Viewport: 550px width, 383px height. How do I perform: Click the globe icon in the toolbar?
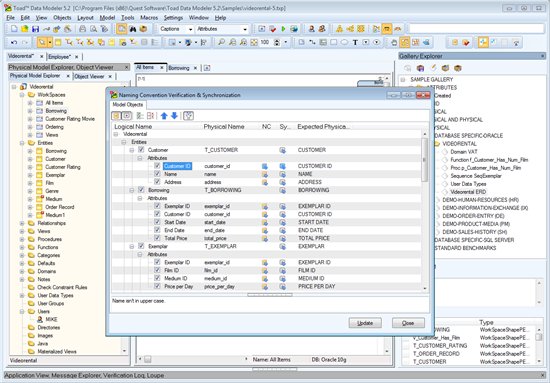pyautogui.click(x=294, y=29)
